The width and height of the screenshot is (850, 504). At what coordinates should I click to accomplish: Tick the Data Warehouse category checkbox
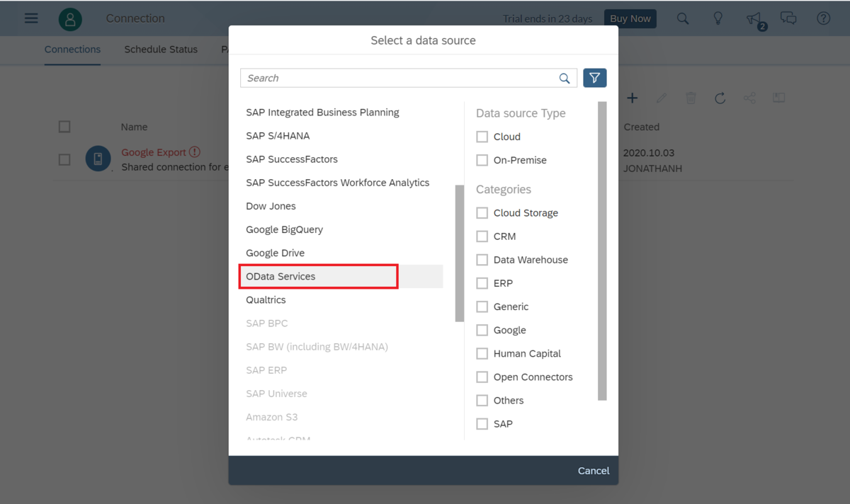(482, 260)
